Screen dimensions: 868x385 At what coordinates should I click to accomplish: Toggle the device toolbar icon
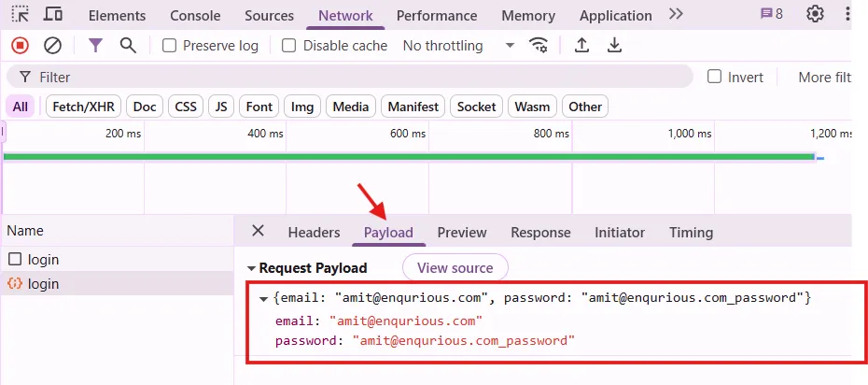pyautogui.click(x=53, y=14)
